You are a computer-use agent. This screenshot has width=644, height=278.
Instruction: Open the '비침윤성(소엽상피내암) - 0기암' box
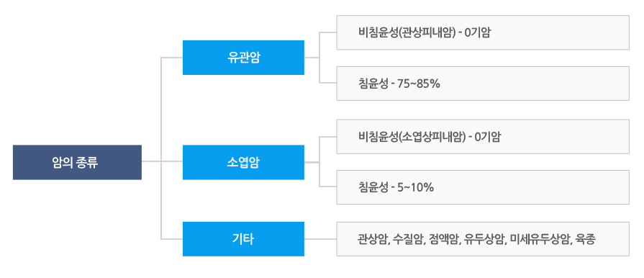483,137
